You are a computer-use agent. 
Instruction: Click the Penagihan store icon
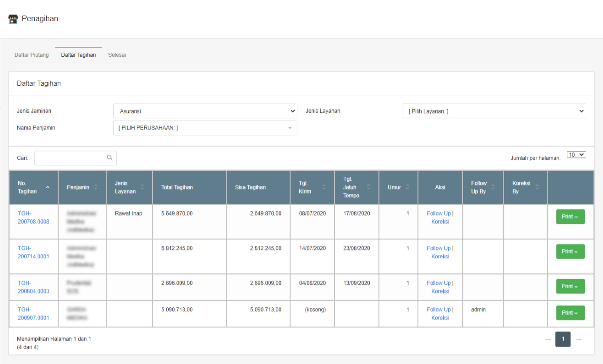tap(13, 19)
